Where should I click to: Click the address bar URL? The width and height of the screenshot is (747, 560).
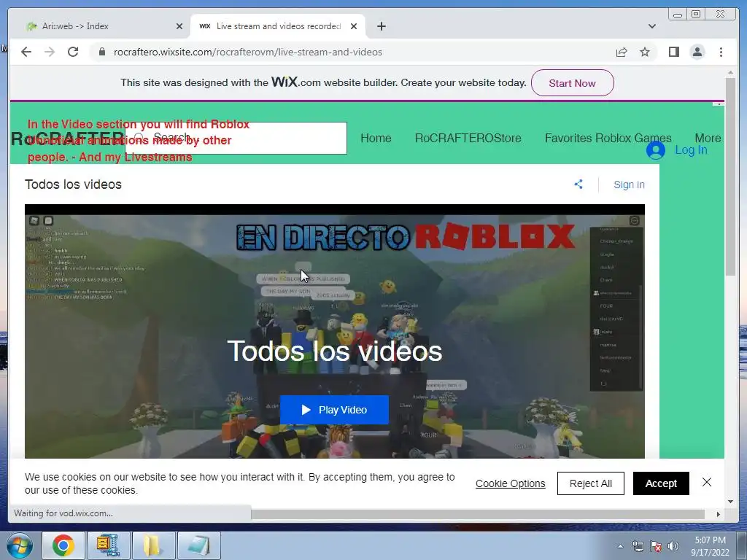tap(248, 52)
